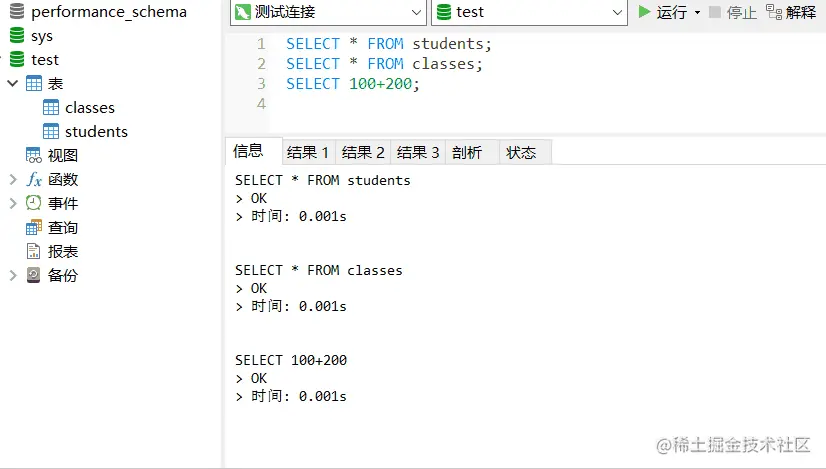The image size is (826, 469).
Task: Click the 解释 explain button label
Action: click(x=801, y=12)
